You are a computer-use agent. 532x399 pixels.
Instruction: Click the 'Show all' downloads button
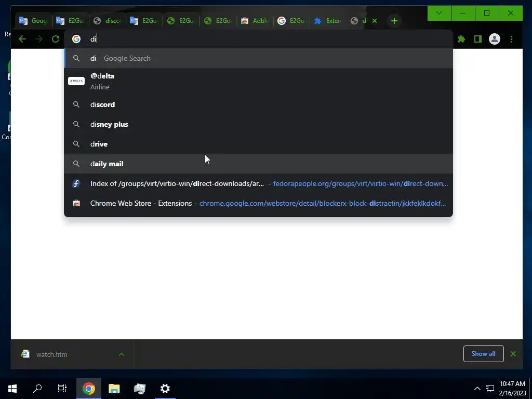483,354
